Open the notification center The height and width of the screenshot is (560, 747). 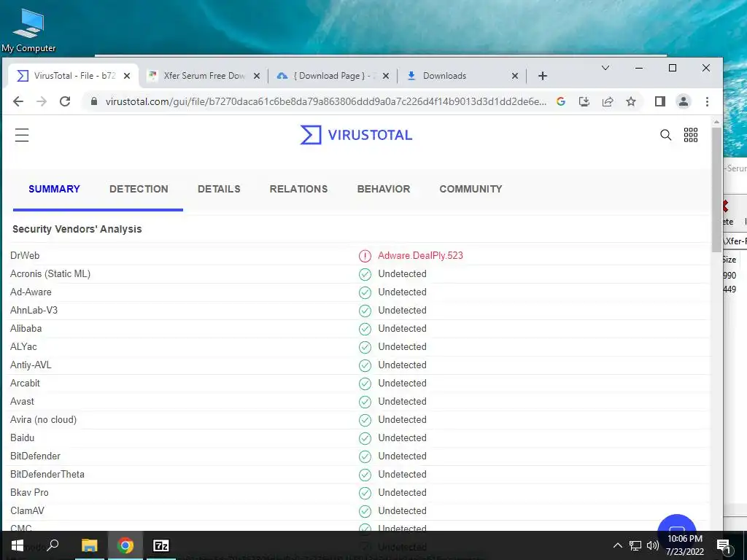pos(724,545)
